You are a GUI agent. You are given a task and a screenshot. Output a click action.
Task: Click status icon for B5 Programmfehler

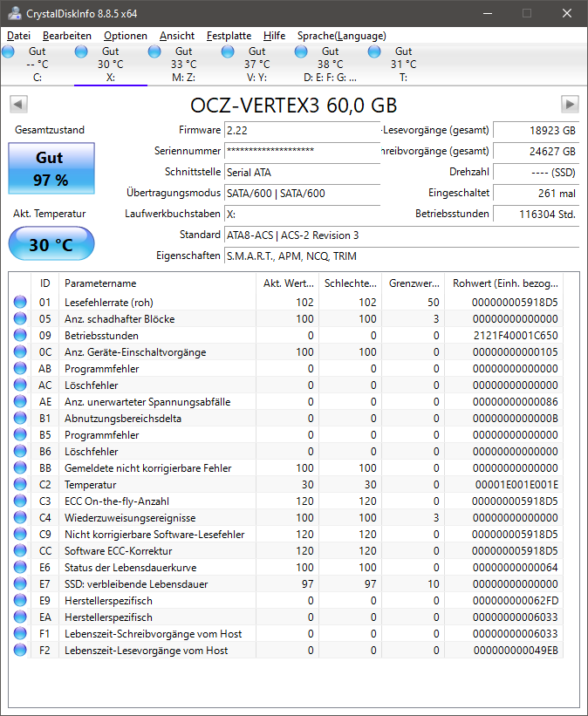pyautogui.click(x=20, y=434)
